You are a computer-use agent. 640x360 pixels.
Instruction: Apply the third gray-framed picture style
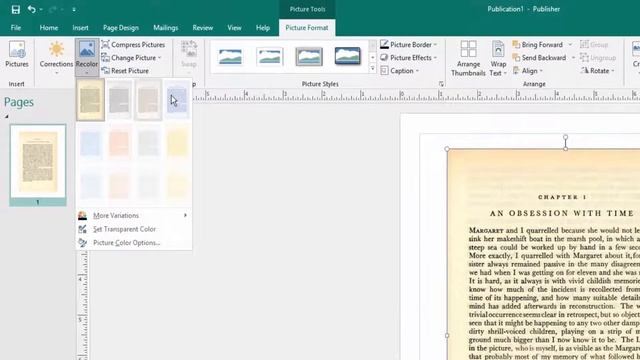(x=309, y=56)
